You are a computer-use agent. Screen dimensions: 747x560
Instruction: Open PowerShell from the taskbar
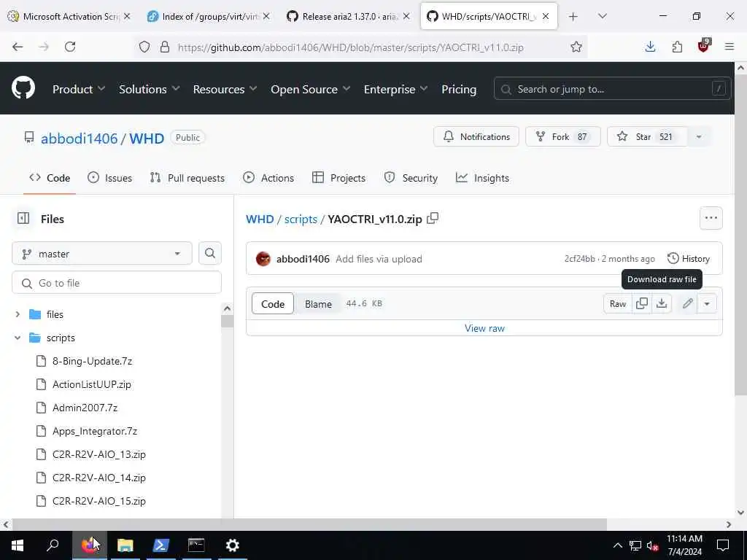point(160,545)
